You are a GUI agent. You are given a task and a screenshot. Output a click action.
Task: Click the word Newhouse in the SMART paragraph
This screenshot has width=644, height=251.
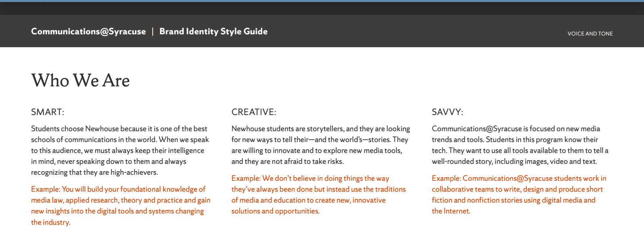click(102, 129)
